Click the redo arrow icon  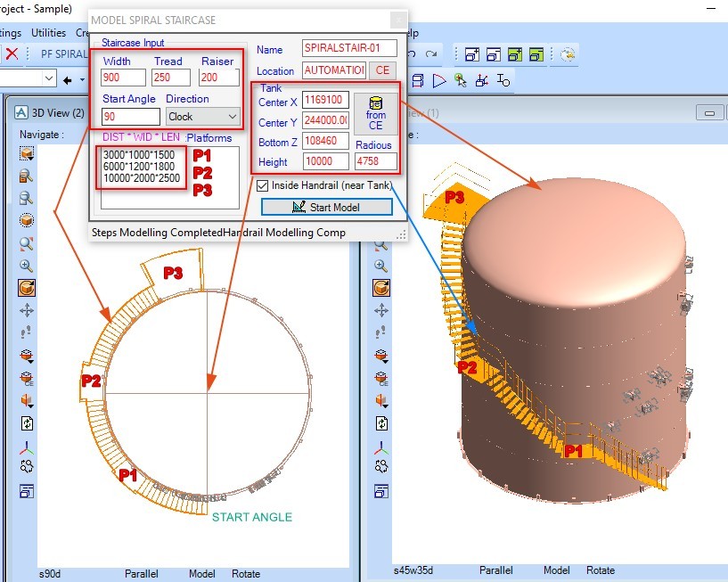coord(431,53)
